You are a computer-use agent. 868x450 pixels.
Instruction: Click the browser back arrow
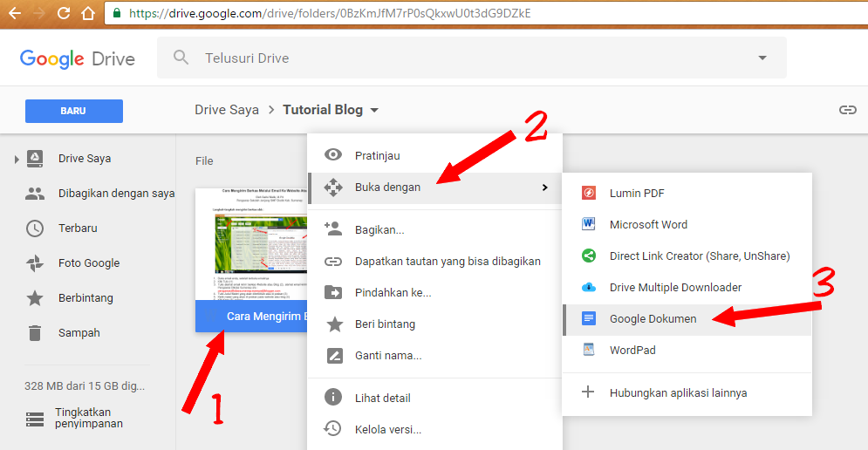(x=15, y=13)
